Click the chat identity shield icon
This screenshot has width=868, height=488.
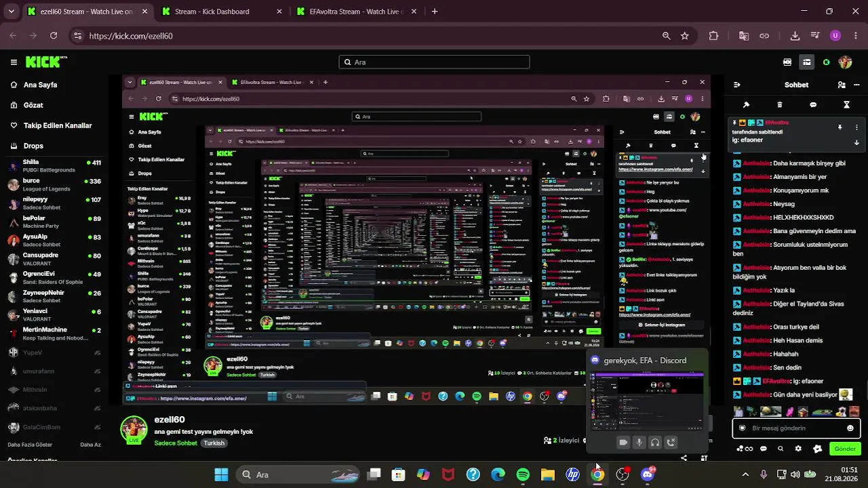pyautogui.click(x=742, y=428)
